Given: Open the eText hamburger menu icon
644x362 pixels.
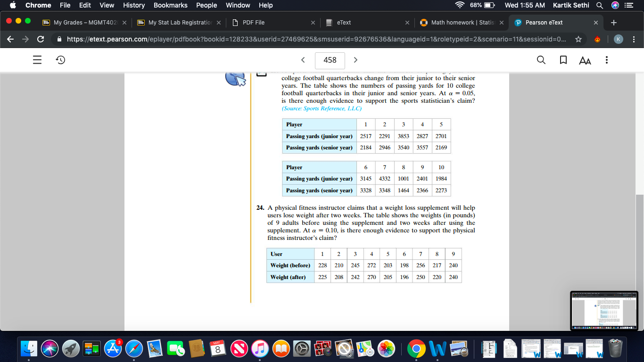Looking at the screenshot, I should coord(38,60).
